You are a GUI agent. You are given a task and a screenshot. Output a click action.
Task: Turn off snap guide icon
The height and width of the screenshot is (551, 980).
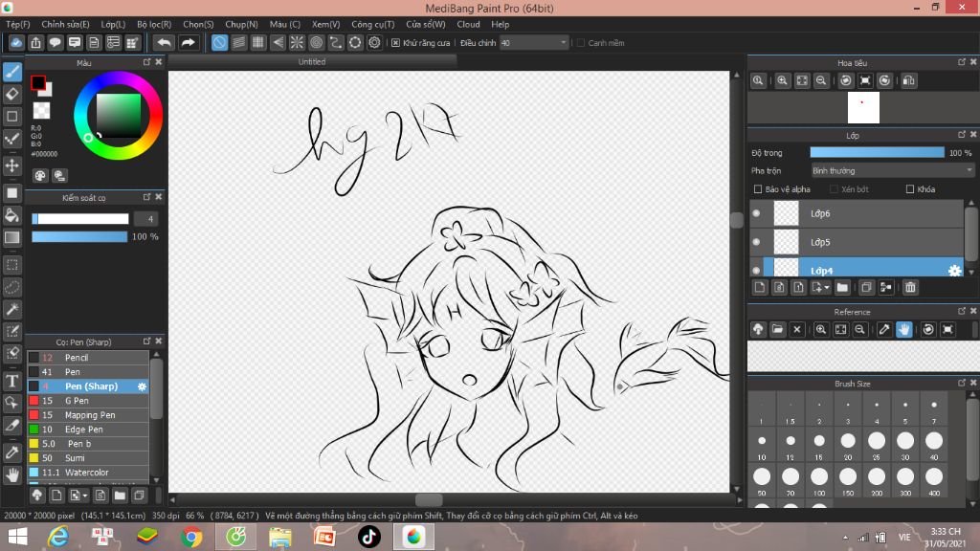(x=219, y=42)
